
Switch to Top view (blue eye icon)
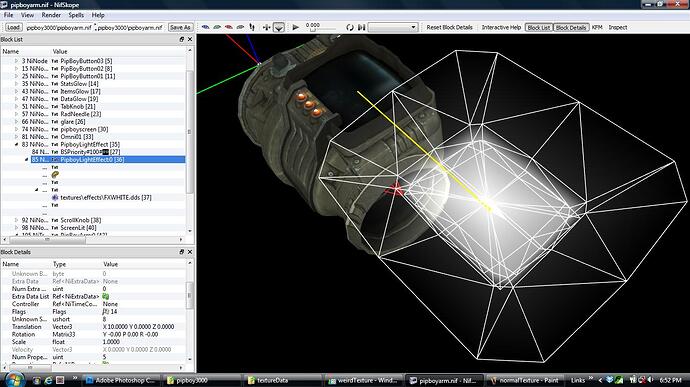pos(206,27)
